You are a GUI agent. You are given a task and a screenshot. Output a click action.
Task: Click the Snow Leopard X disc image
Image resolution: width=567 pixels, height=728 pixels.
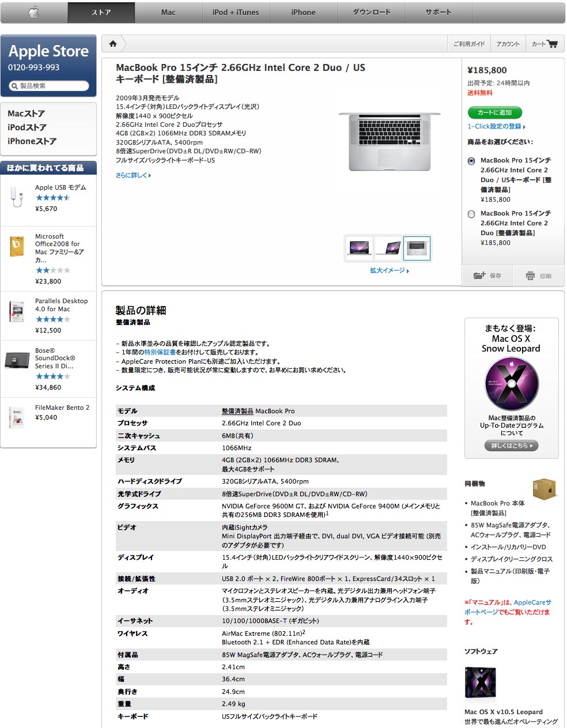tap(512, 384)
